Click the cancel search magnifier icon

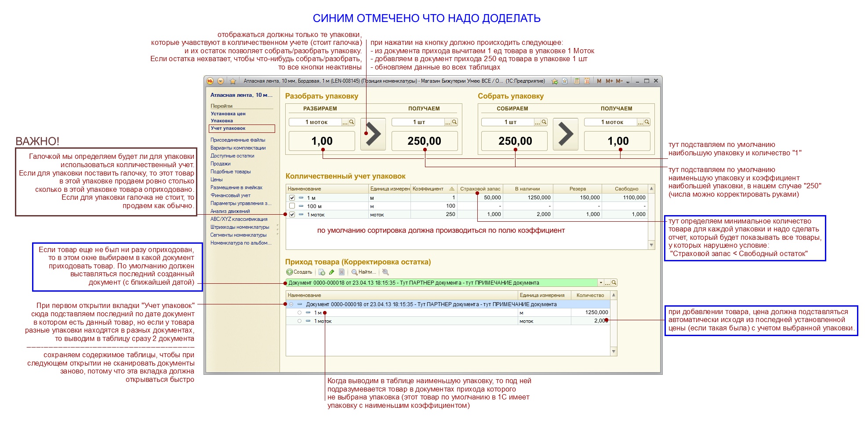click(385, 272)
